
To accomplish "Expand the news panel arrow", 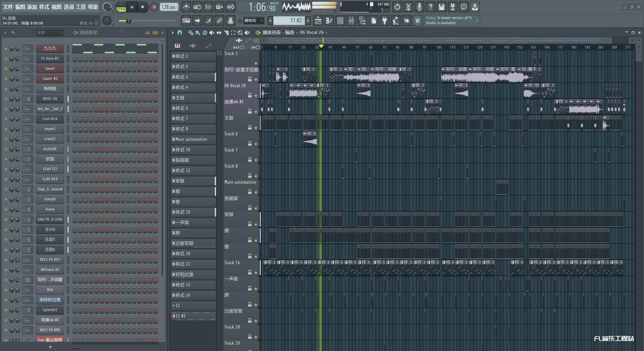I will pyautogui.click(x=477, y=20).
